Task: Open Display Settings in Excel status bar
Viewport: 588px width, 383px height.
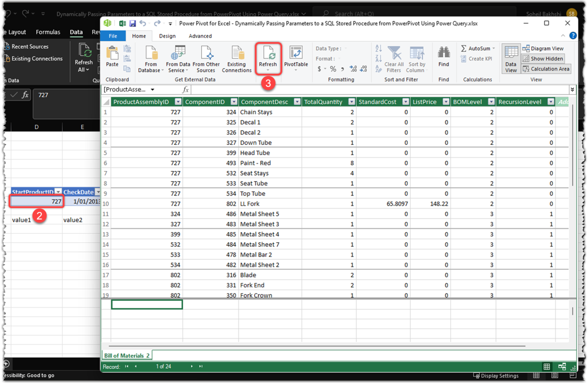Action: click(496, 376)
